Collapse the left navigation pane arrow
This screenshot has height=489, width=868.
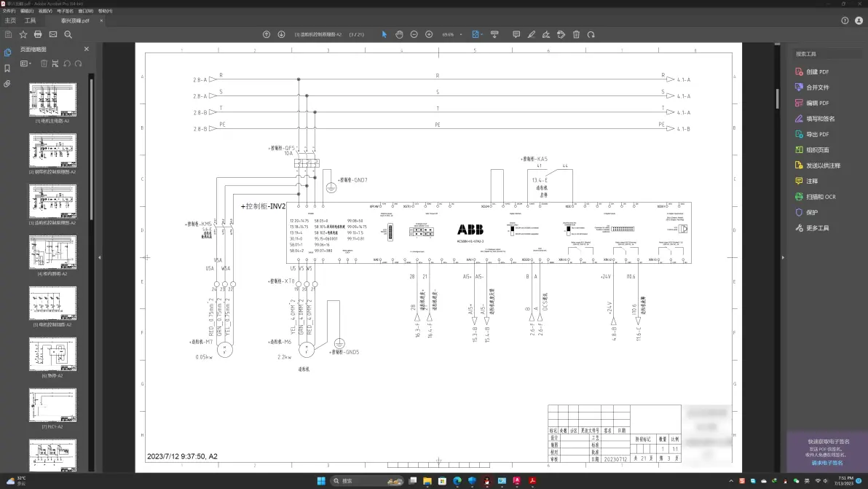click(100, 257)
